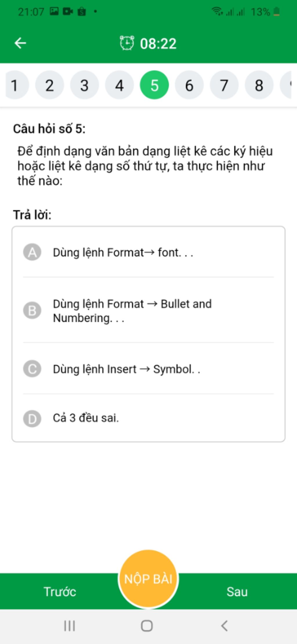
Task: Tap the battery icon in status bar
Action: pyautogui.click(x=277, y=12)
